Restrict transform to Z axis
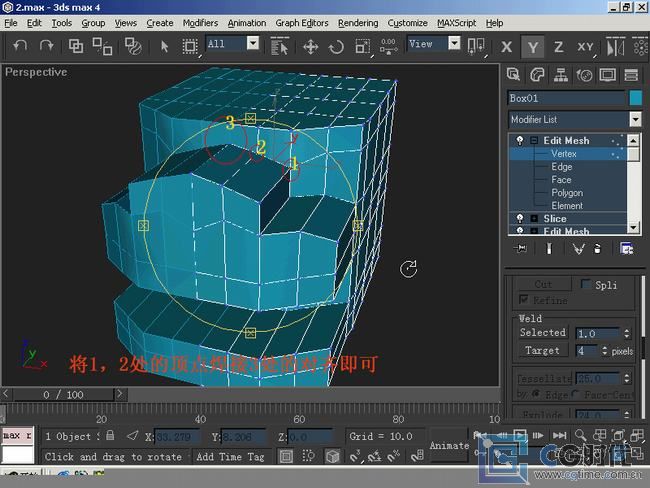The width and height of the screenshot is (650, 488). pyautogui.click(x=558, y=47)
